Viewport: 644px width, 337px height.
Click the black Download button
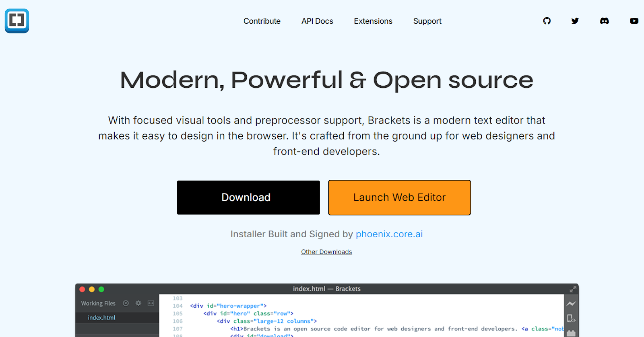tap(248, 197)
